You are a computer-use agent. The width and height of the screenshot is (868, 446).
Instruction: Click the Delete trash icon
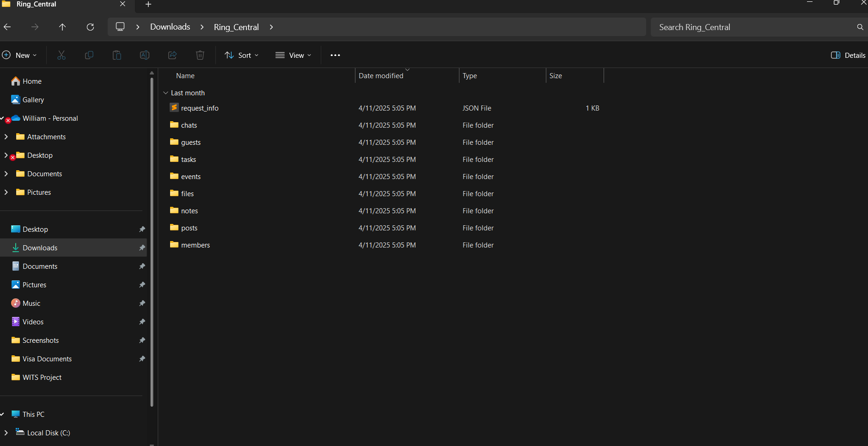(200, 55)
